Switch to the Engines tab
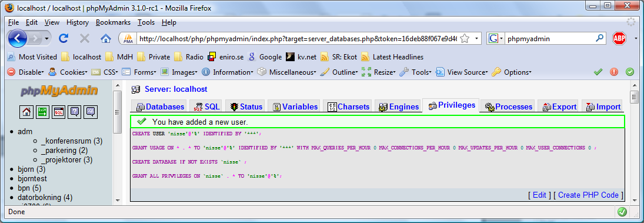Image resolution: width=644 pixels, height=223 pixels. click(x=398, y=106)
